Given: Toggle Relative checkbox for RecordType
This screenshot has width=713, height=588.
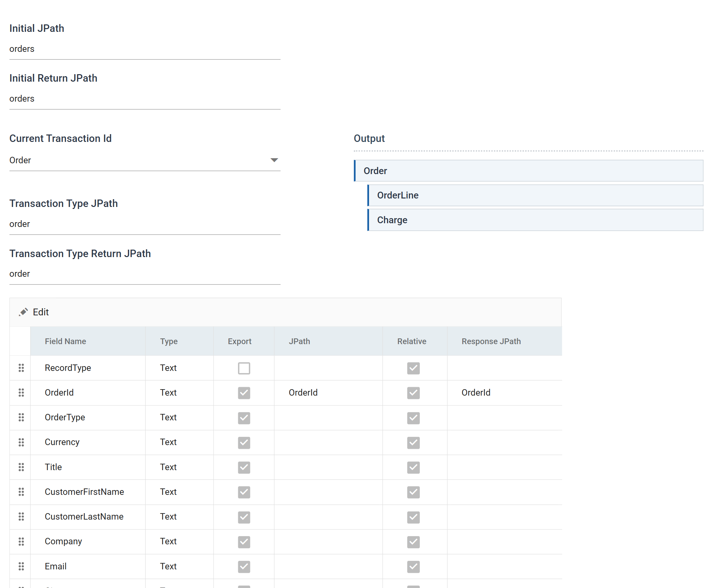Looking at the screenshot, I should pyautogui.click(x=413, y=368).
